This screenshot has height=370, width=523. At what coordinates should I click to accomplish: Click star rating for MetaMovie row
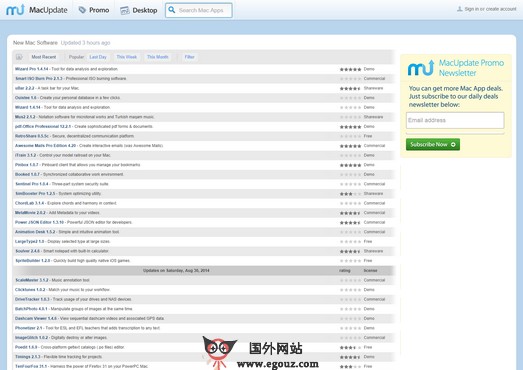[350, 213]
